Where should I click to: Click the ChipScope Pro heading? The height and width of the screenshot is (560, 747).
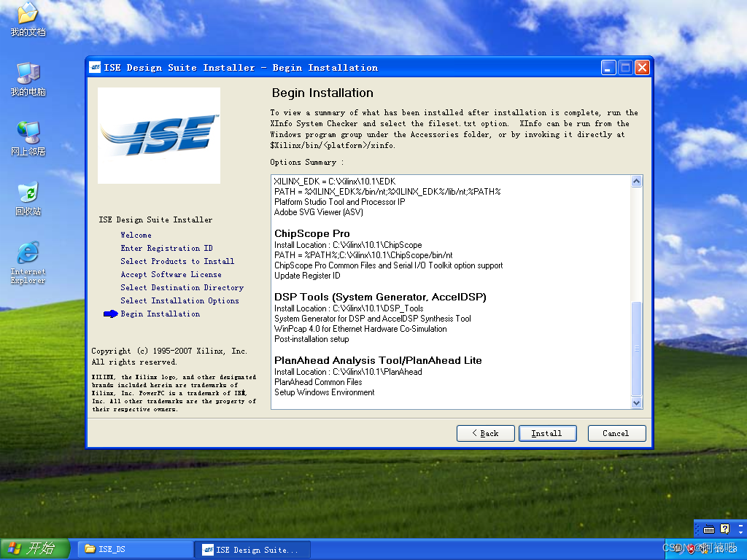[x=312, y=233]
